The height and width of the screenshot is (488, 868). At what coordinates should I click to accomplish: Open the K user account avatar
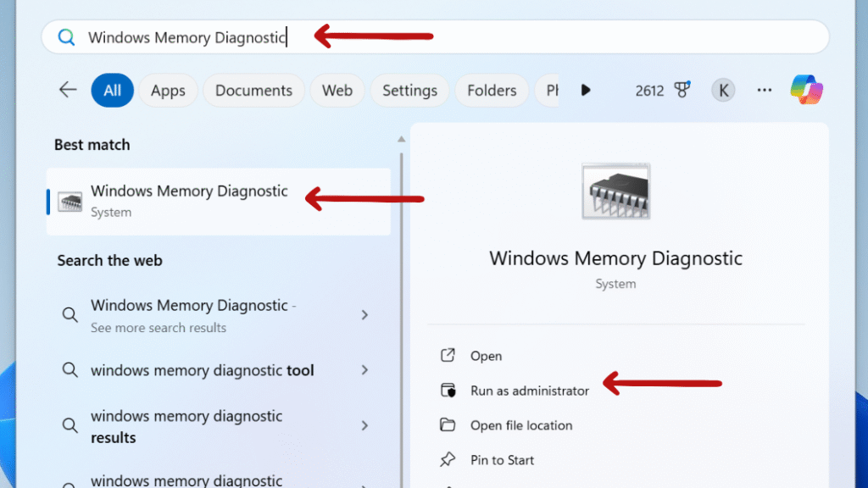click(723, 90)
